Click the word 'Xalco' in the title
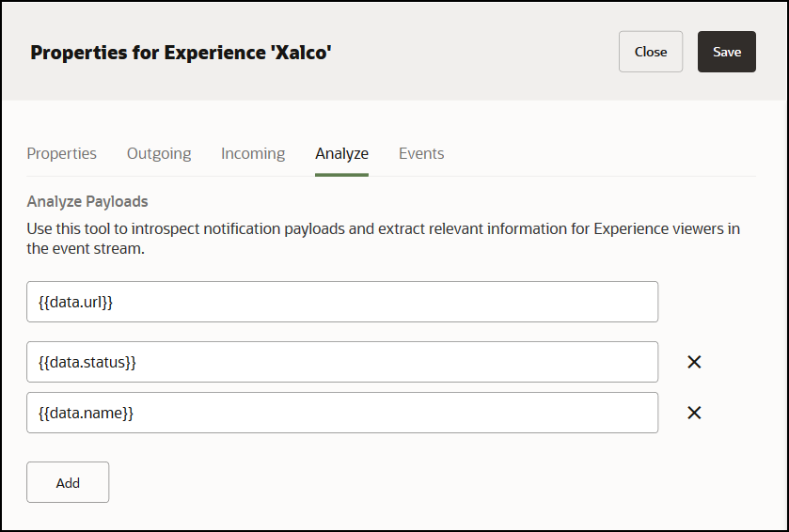This screenshot has height=532, width=789. [x=300, y=53]
